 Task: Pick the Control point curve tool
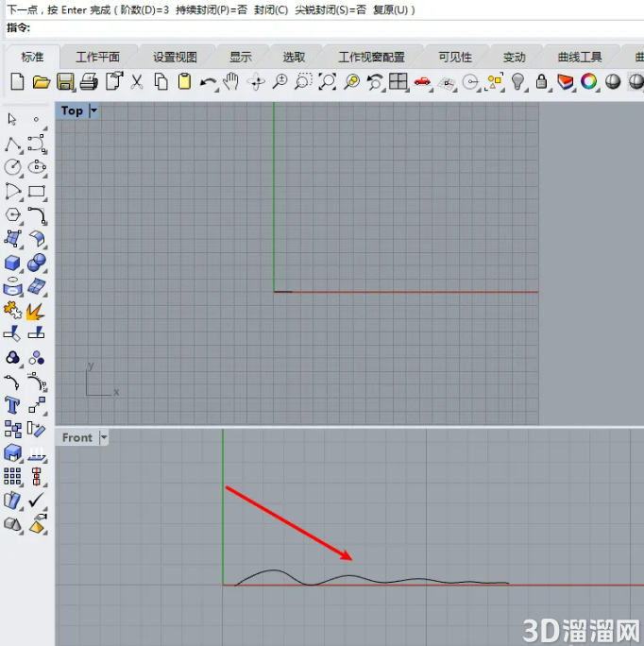click(37, 144)
